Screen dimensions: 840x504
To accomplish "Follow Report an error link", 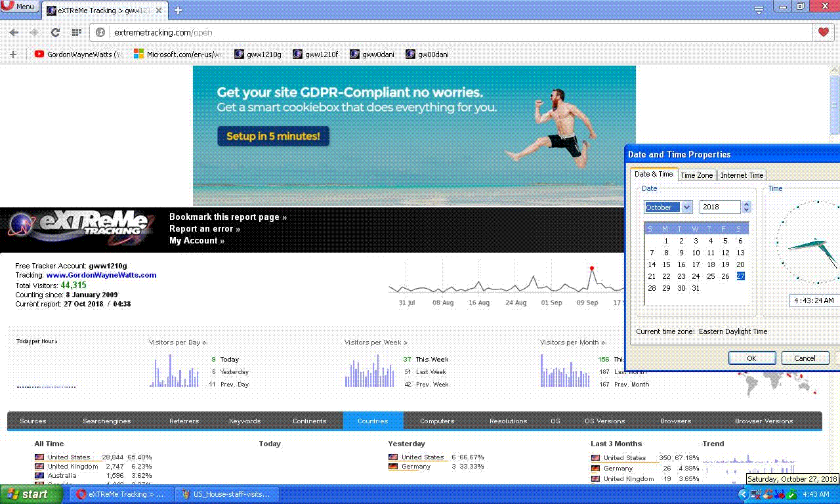I will tap(205, 229).
